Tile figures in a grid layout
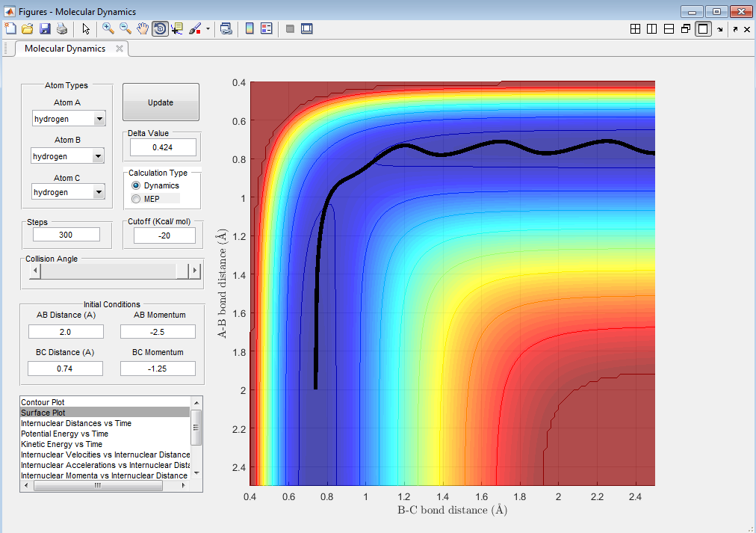Image resolution: width=756 pixels, height=533 pixels. (x=635, y=29)
